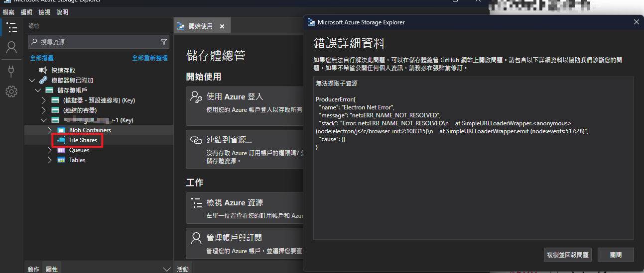Click the 使用 Azure 登入 card

(244, 107)
